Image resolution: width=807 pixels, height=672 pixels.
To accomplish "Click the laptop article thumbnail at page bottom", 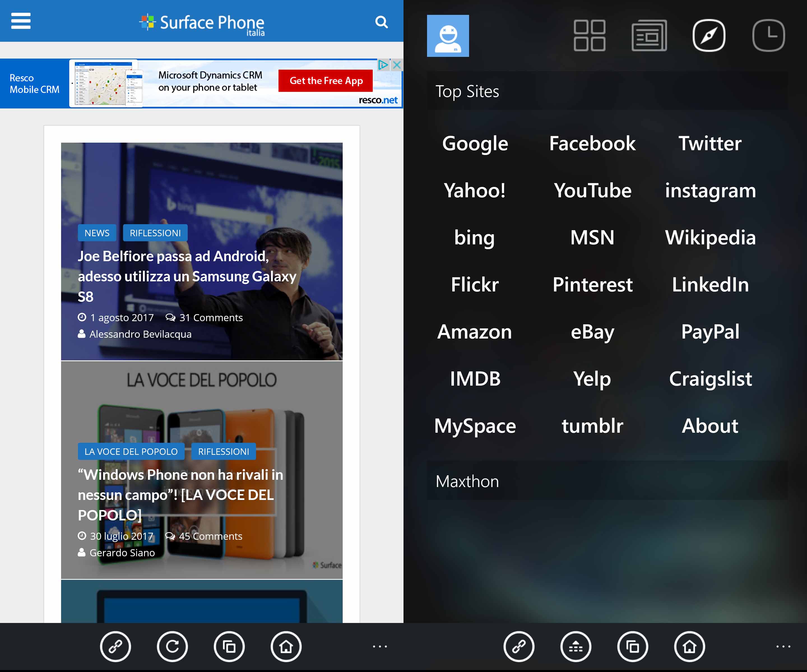I will [202, 602].
